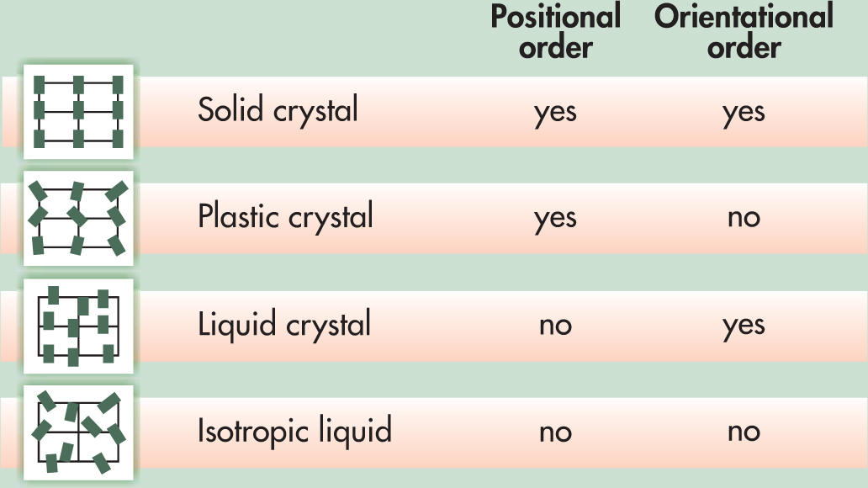Select Isotropic liquid's Orientational order 'no'
The image size is (868, 488).
(x=744, y=432)
